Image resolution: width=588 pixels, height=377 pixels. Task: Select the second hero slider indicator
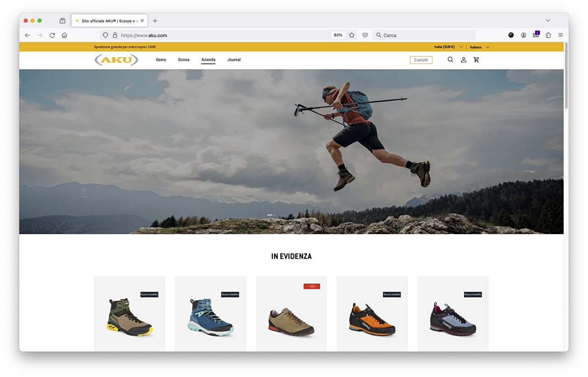point(274,215)
